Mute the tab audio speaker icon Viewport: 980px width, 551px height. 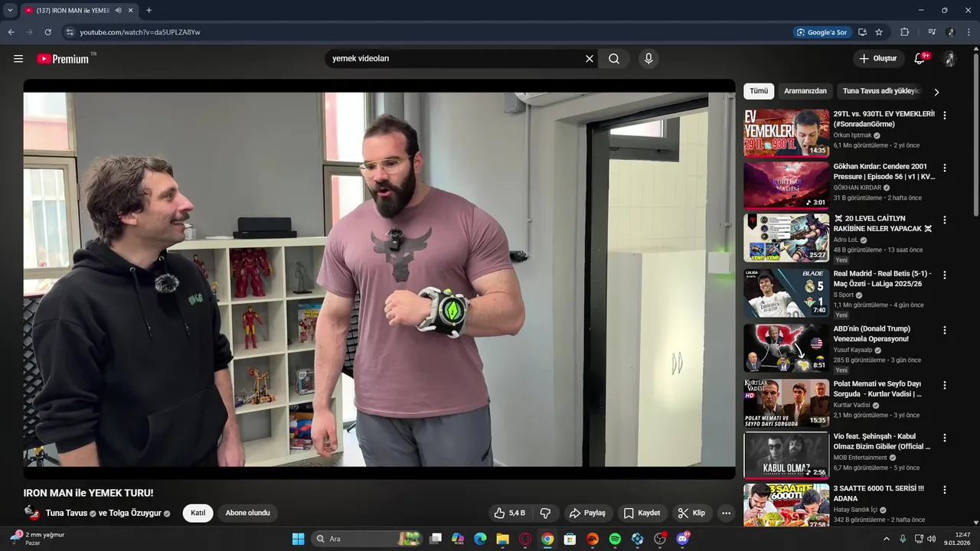(x=119, y=10)
